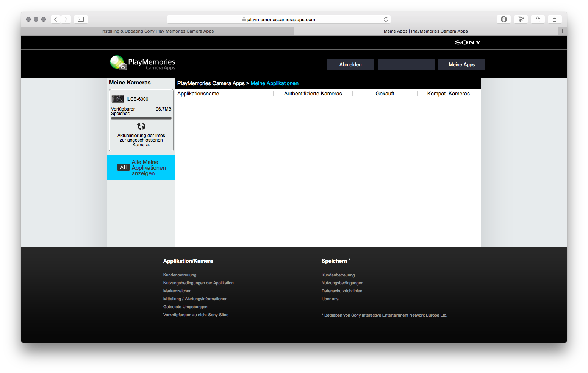Click the ILCE-6000 camera thumbnail icon
The image size is (588, 373).
coord(118,99)
